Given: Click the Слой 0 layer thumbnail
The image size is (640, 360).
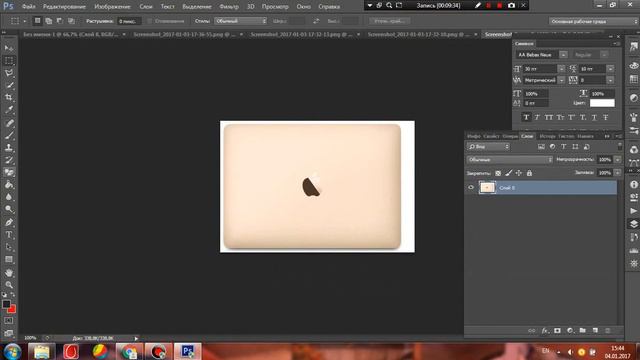Looking at the screenshot, I should click(x=487, y=188).
